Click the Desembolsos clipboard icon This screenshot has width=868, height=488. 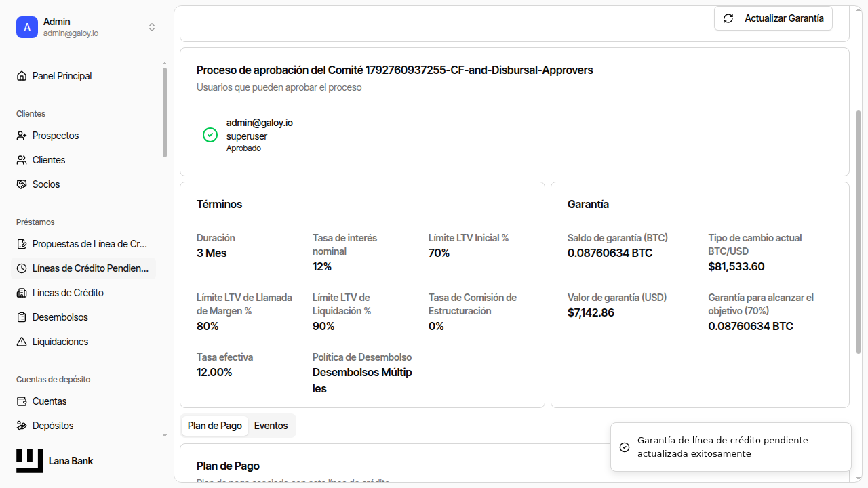pos(22,317)
